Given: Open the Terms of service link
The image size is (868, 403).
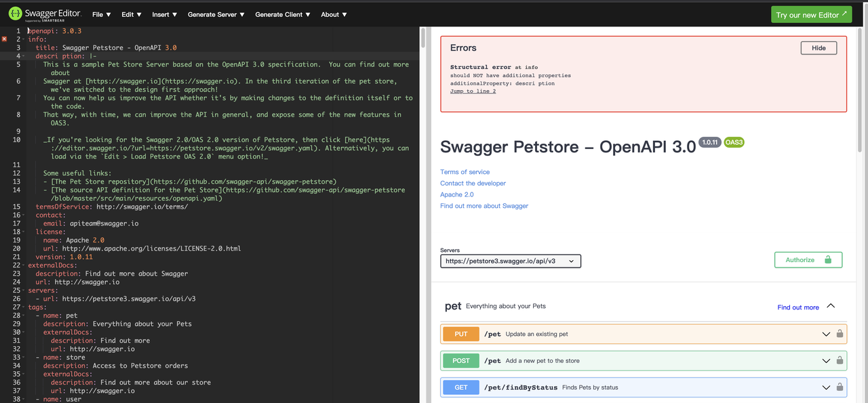Looking at the screenshot, I should coord(465,171).
